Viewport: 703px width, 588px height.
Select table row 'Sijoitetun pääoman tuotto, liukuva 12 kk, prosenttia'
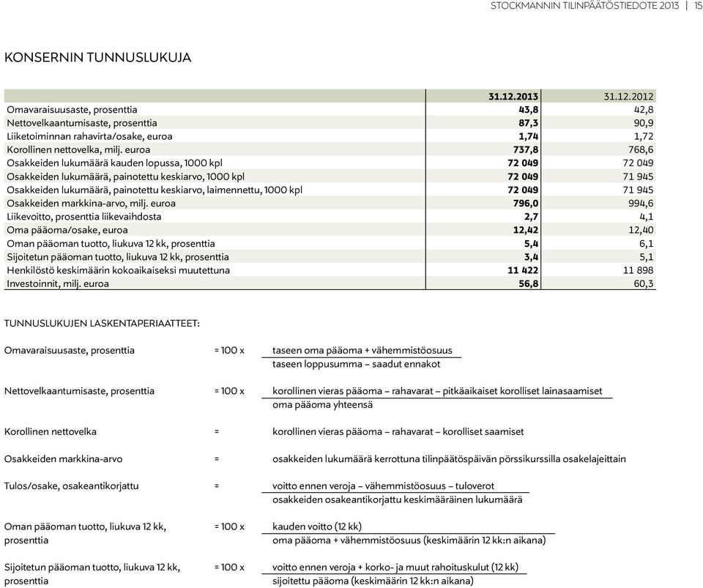(330, 257)
